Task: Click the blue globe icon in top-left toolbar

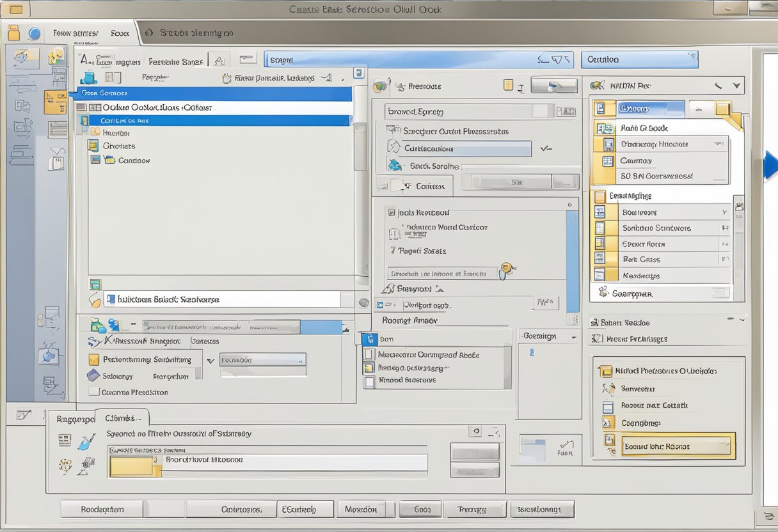Action: coord(35,33)
